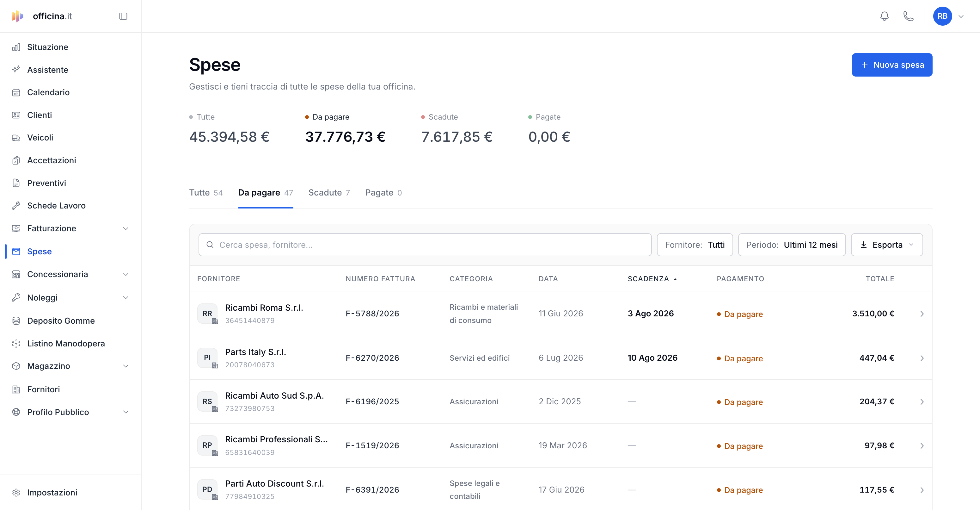Screen dimensions: 980x510
Task: Sort by the SCADENZA column header
Action: tap(652, 279)
